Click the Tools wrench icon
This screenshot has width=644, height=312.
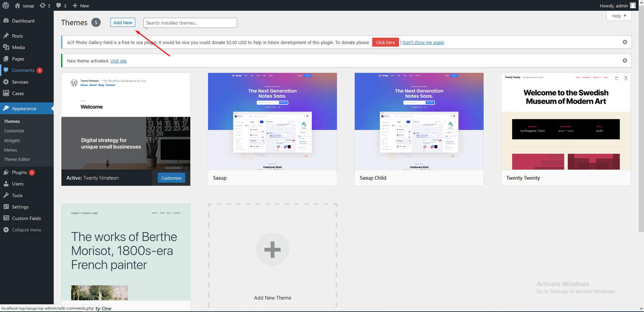6,195
